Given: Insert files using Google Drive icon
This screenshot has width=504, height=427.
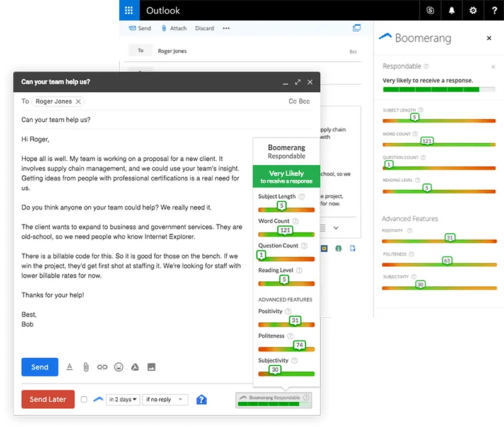Looking at the screenshot, I should click(x=135, y=367).
